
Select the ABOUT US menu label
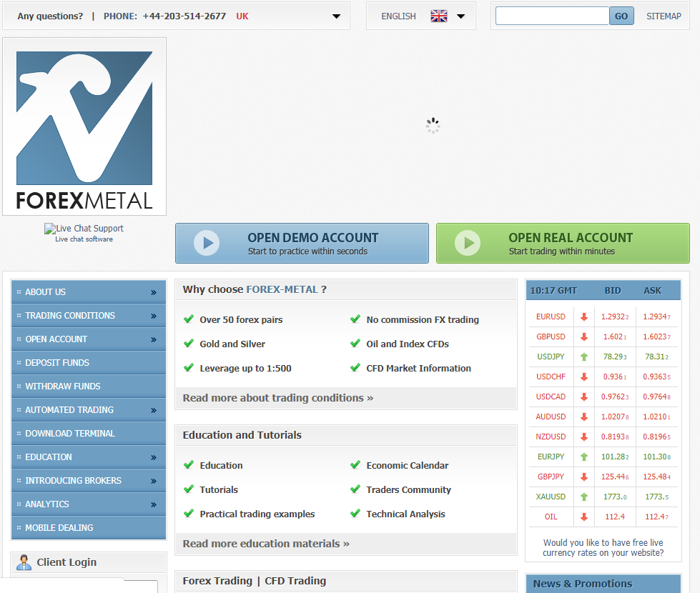point(46,292)
